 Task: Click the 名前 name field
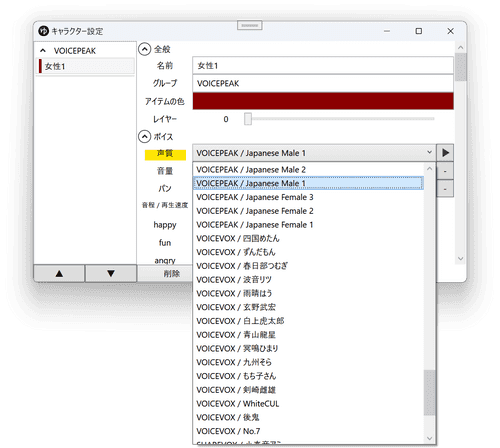click(x=323, y=66)
